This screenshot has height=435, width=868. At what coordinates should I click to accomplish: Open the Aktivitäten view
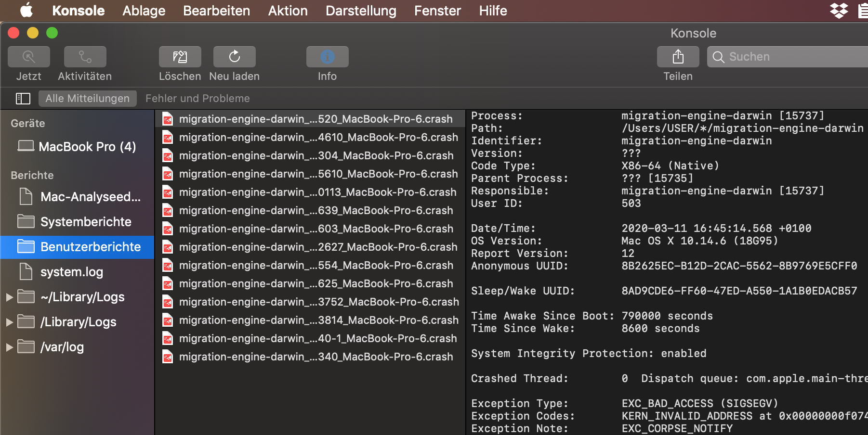tap(85, 56)
